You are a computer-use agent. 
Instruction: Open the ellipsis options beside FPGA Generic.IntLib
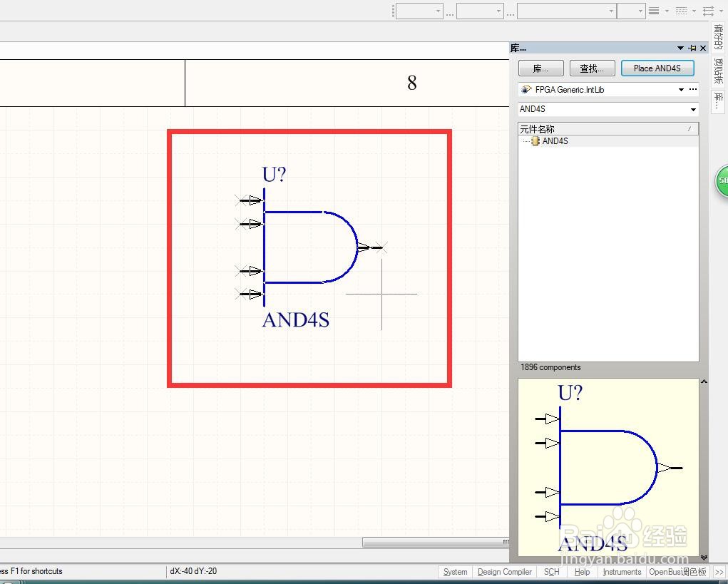point(693,89)
